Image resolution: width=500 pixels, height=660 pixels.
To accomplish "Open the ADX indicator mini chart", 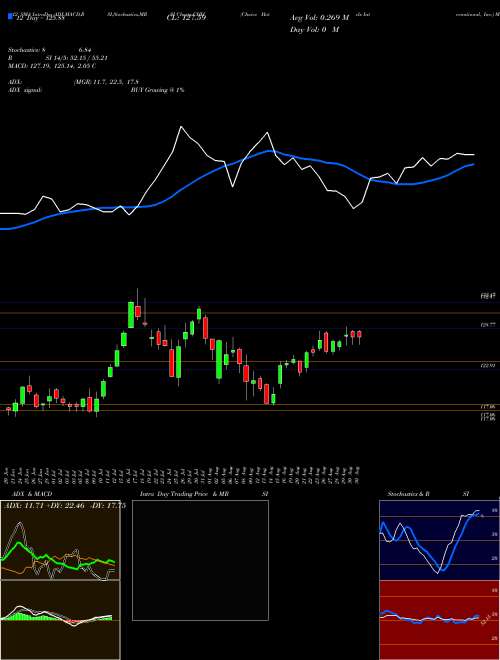I will pos(60,540).
